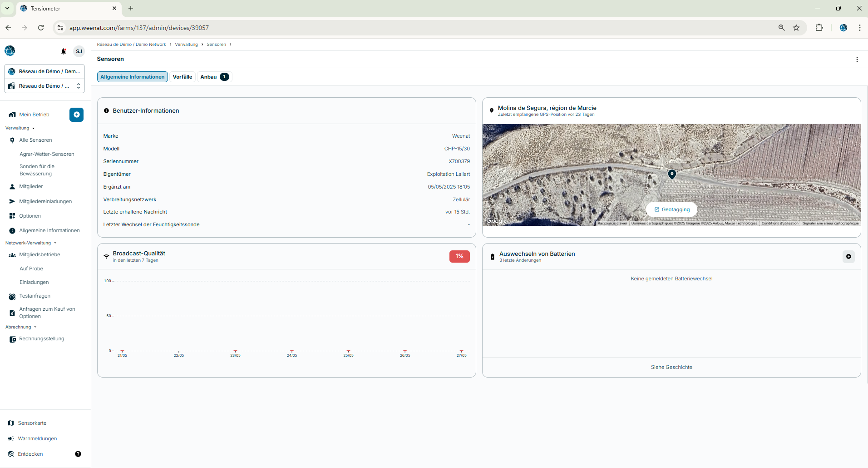Click Google logo on map
Image resolution: width=868 pixels, height=468 pixels.
(x=496, y=221)
